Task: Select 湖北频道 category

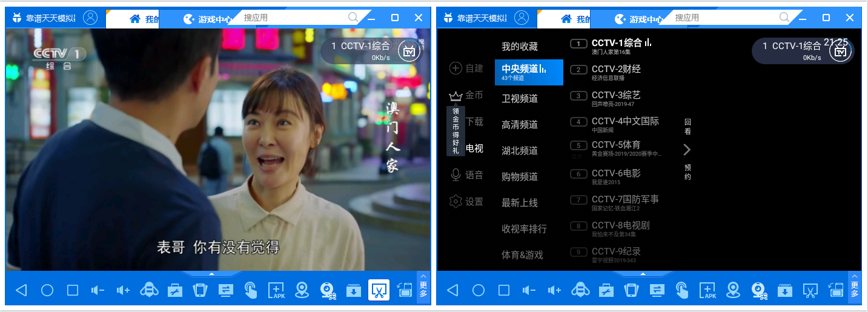Action: pos(520,150)
